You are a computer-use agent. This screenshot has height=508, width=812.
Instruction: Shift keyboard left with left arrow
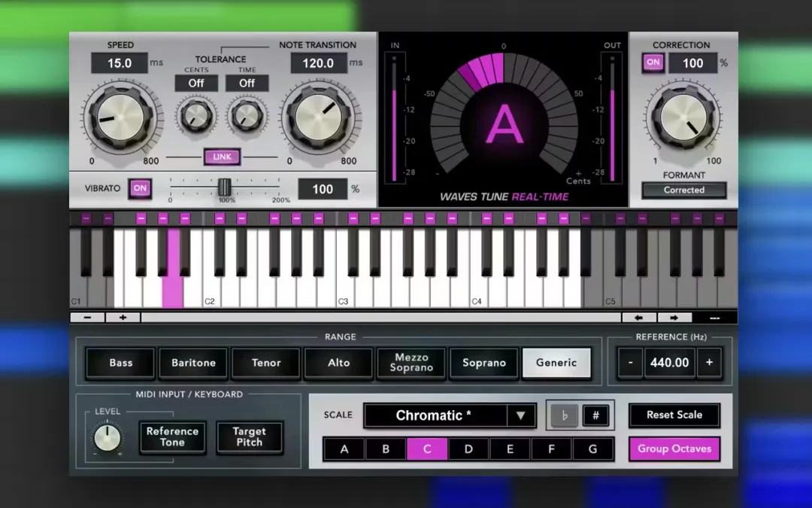pyautogui.click(x=638, y=318)
